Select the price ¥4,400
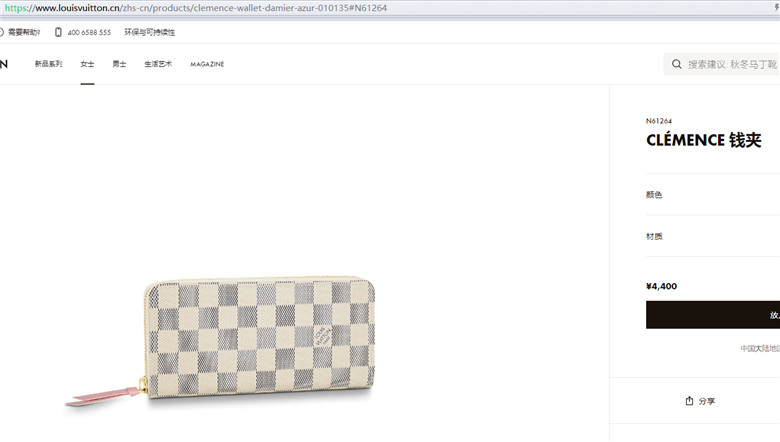Image resolution: width=780 pixels, height=442 pixels. click(661, 286)
